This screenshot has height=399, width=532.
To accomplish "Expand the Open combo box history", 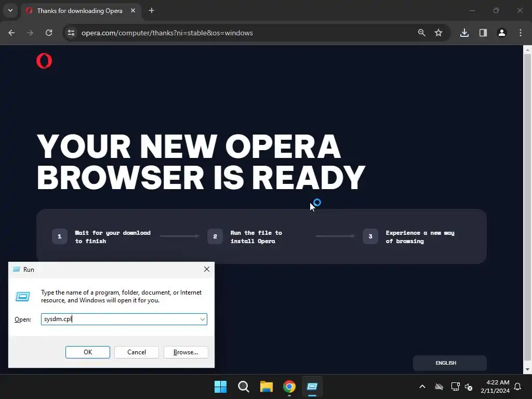I will 202,320.
